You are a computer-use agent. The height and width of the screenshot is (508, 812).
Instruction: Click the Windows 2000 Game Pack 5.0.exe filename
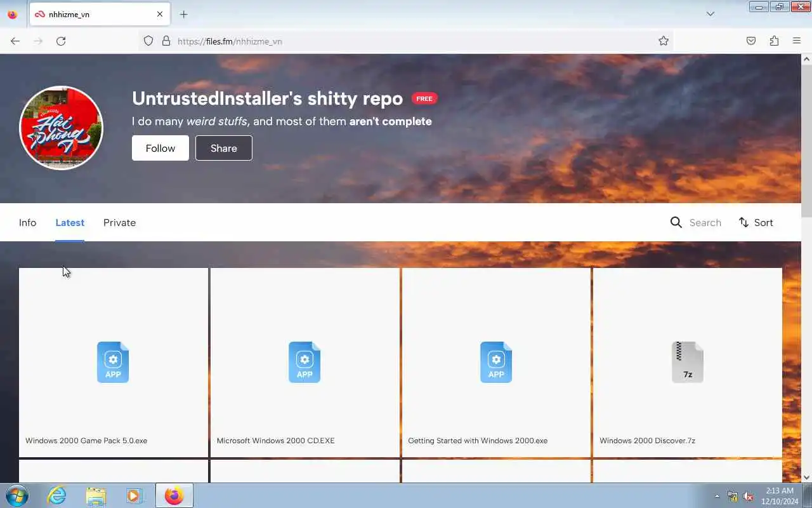(86, 441)
